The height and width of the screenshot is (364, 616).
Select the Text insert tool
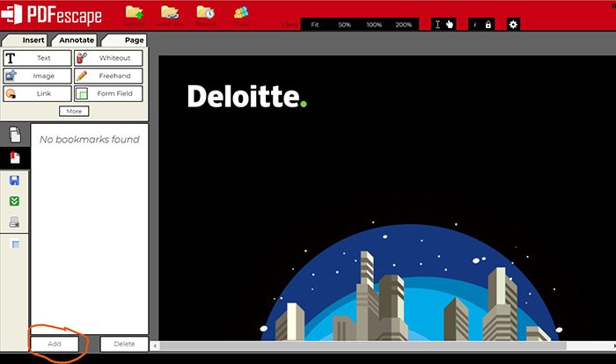[x=37, y=58]
